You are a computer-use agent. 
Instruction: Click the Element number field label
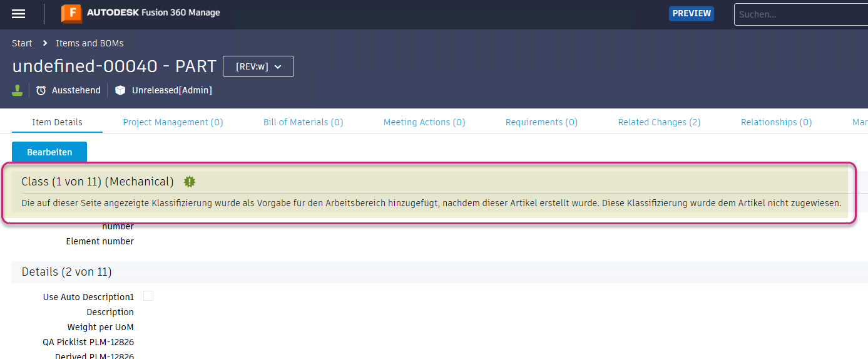click(100, 241)
